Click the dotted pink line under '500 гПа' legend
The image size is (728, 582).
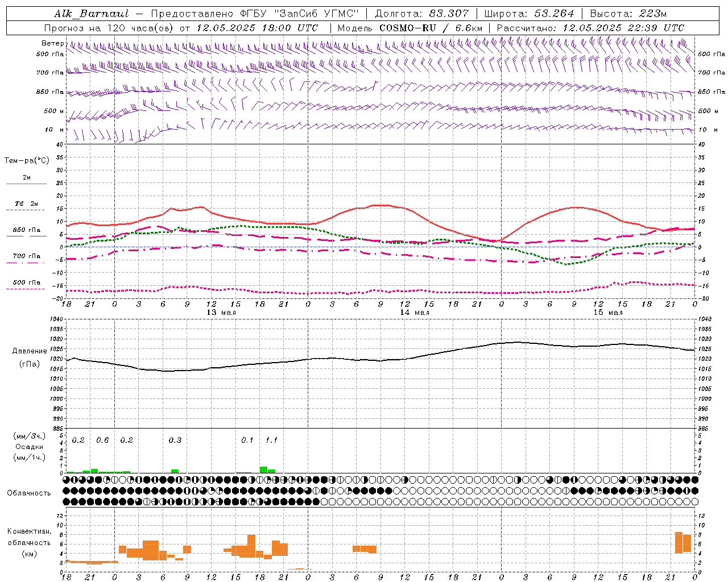[26, 289]
